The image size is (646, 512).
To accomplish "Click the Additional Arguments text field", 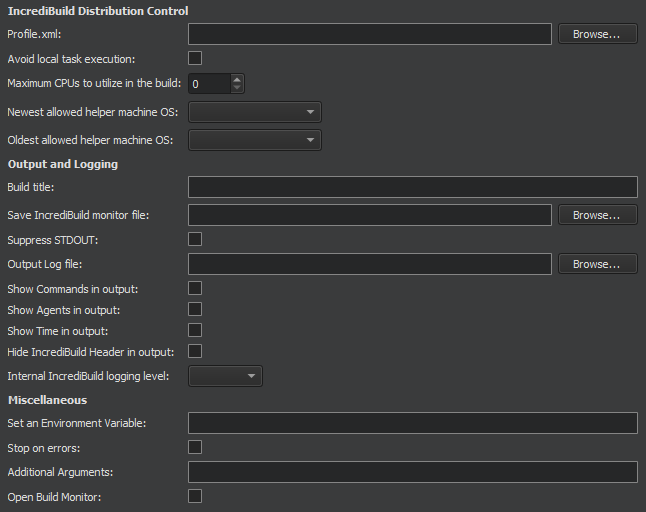I will (412, 472).
